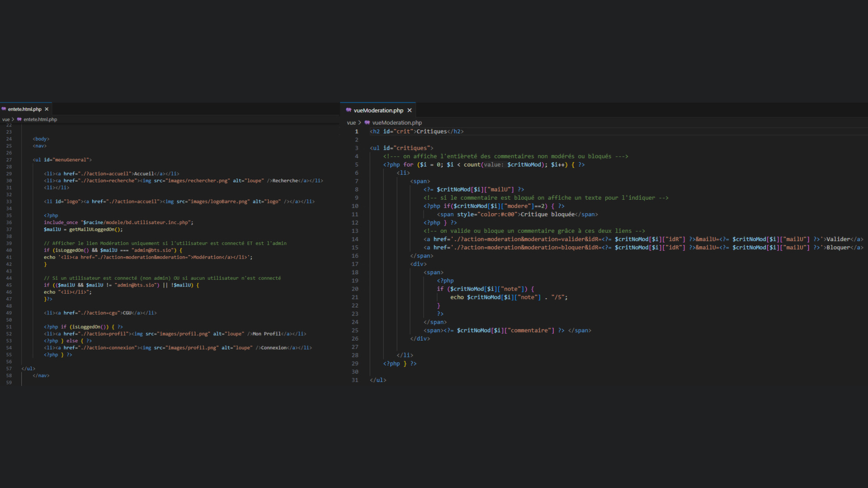The image size is (868, 488).
Task: Click 'images/logoBarre.png' code on line 33
Action: 219,202
